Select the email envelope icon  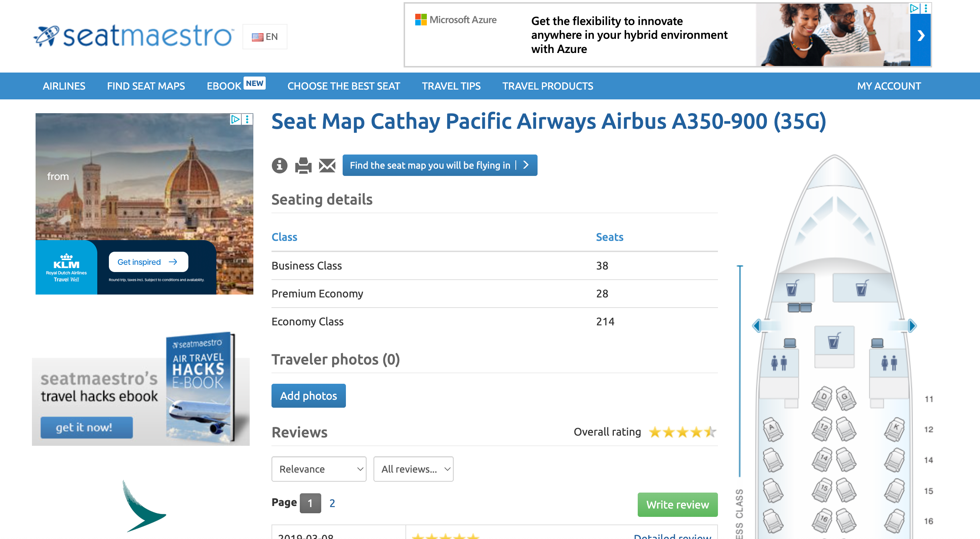[x=326, y=165]
